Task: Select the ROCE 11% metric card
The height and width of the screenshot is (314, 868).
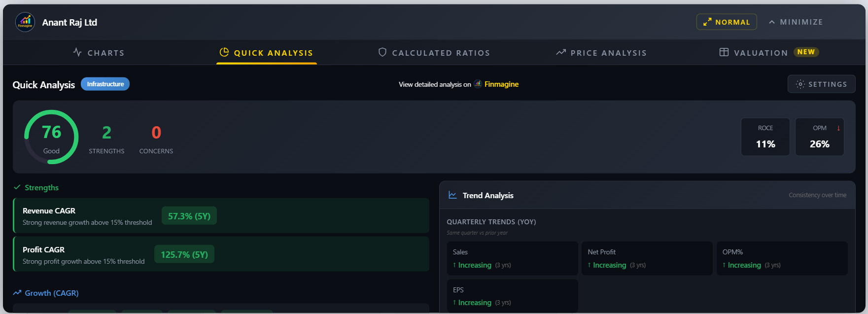Action: coord(765,137)
